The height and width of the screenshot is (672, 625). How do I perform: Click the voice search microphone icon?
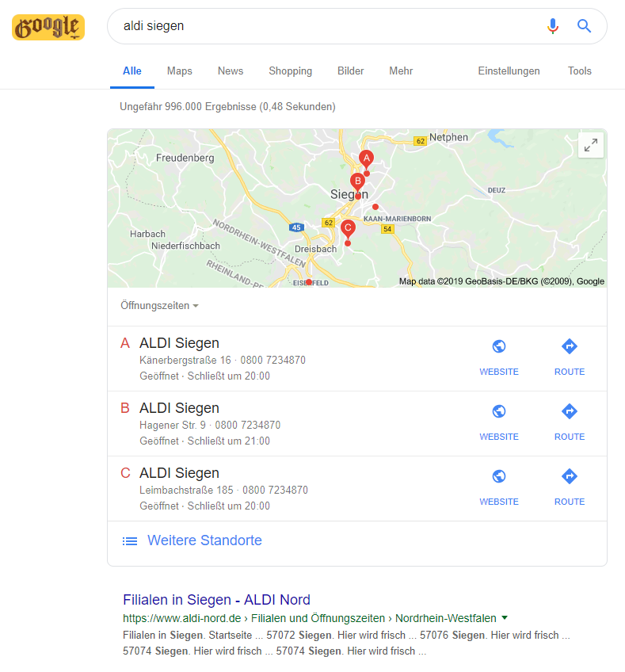[553, 26]
